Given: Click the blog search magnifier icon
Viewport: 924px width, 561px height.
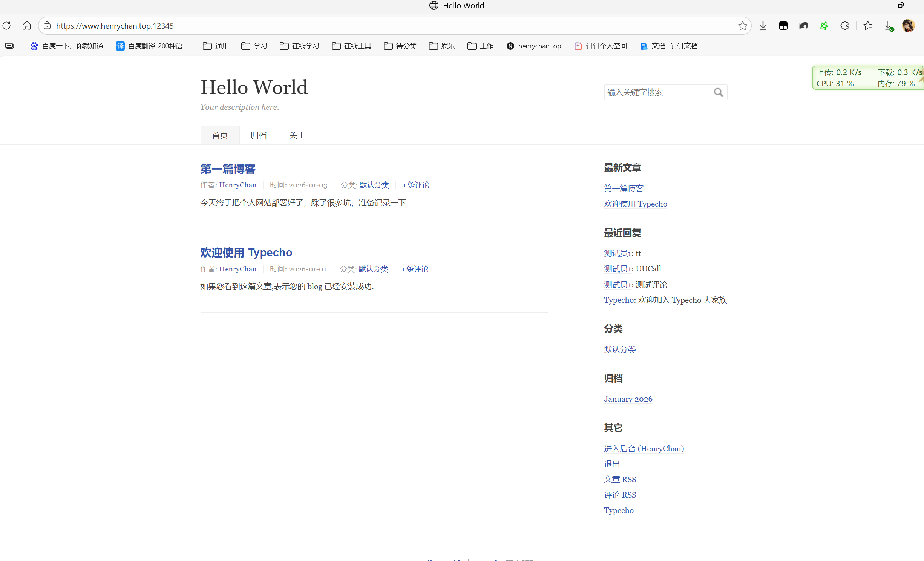Looking at the screenshot, I should pos(718,92).
